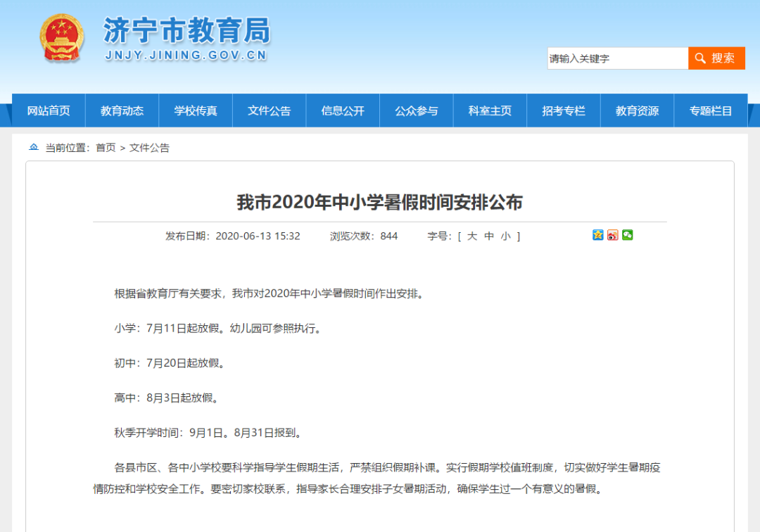Share article via green WeChat icon
This screenshot has width=760, height=532.
(x=627, y=235)
